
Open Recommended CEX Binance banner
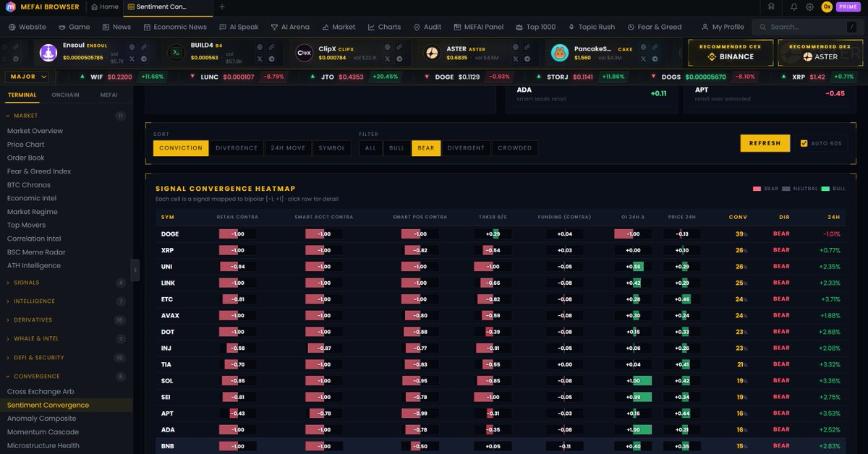pyautogui.click(x=730, y=52)
